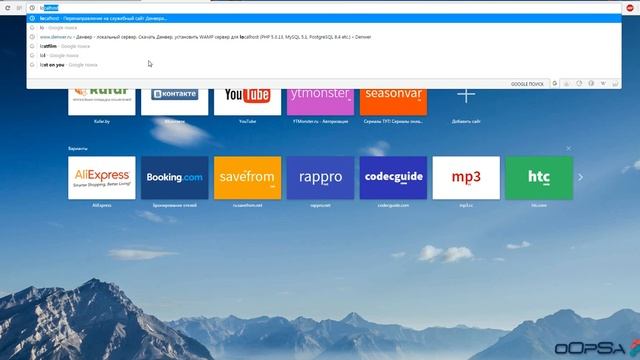Select the last search engine icon in suggestions footer
Image resolution: width=640 pixels, height=360 pixels.
coord(615,83)
